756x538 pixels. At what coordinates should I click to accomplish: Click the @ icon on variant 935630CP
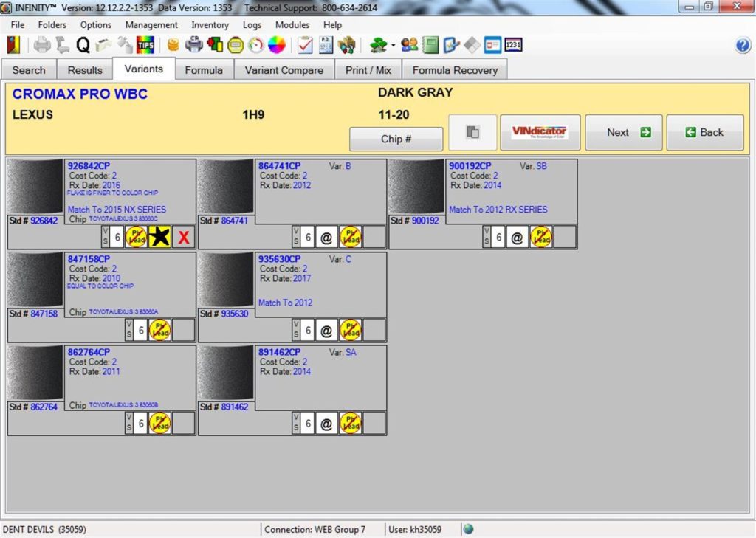(326, 330)
